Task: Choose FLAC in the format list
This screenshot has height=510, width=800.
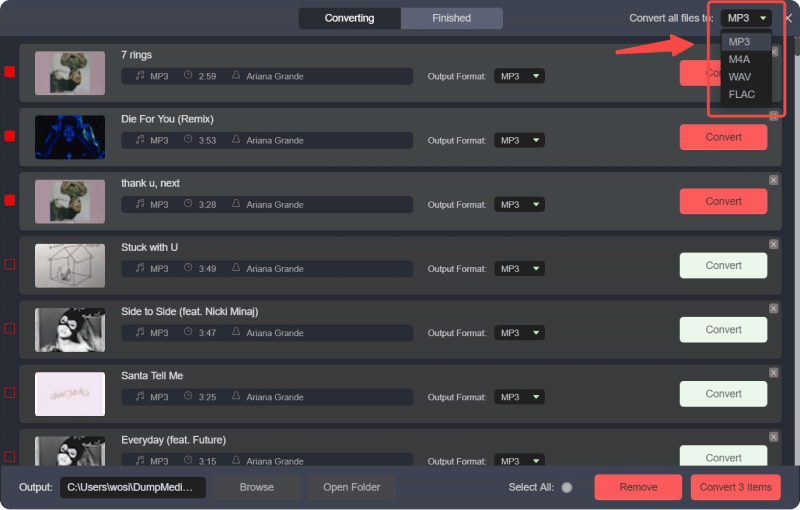Action: coord(745,94)
